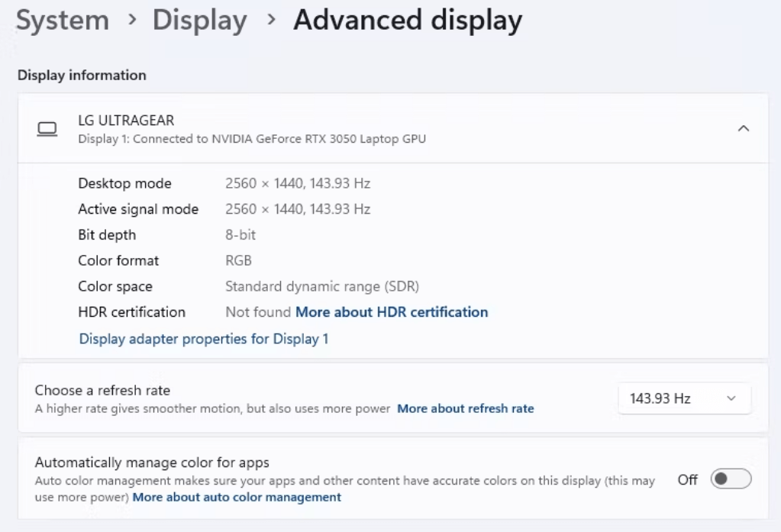Navigate to Display in the breadcrumb
The image size is (781, 532).
(x=199, y=21)
